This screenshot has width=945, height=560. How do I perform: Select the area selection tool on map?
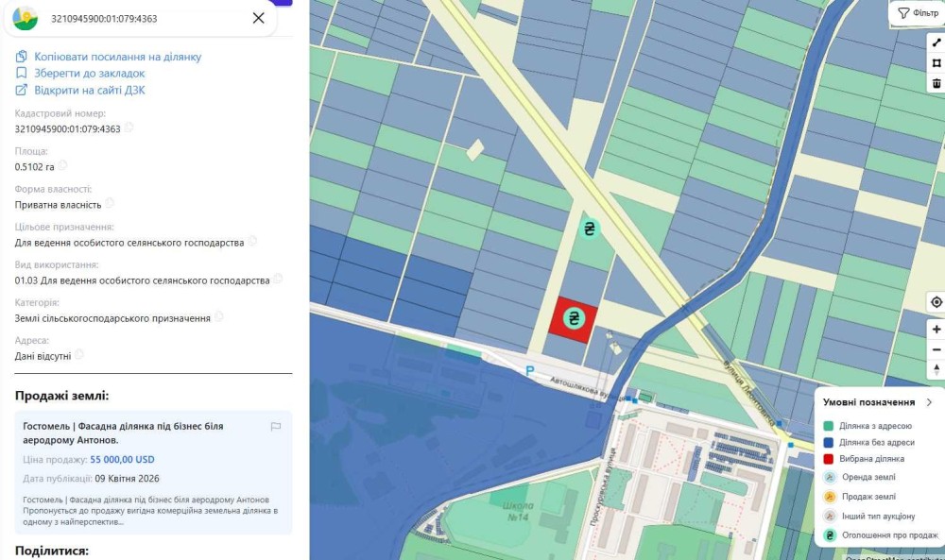(936, 62)
